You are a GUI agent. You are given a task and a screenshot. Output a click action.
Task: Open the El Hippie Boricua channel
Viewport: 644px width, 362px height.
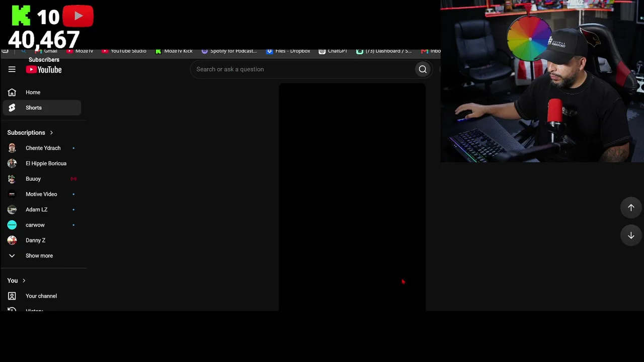tap(42, 163)
